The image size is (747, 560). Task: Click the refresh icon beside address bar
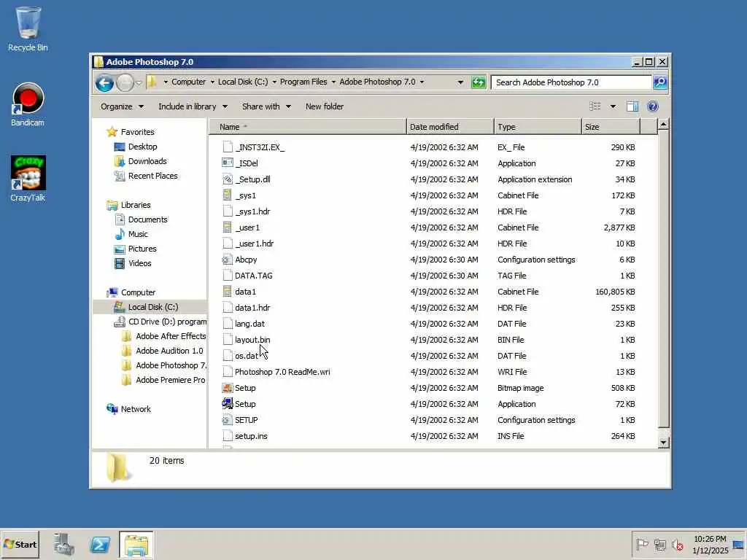[479, 82]
